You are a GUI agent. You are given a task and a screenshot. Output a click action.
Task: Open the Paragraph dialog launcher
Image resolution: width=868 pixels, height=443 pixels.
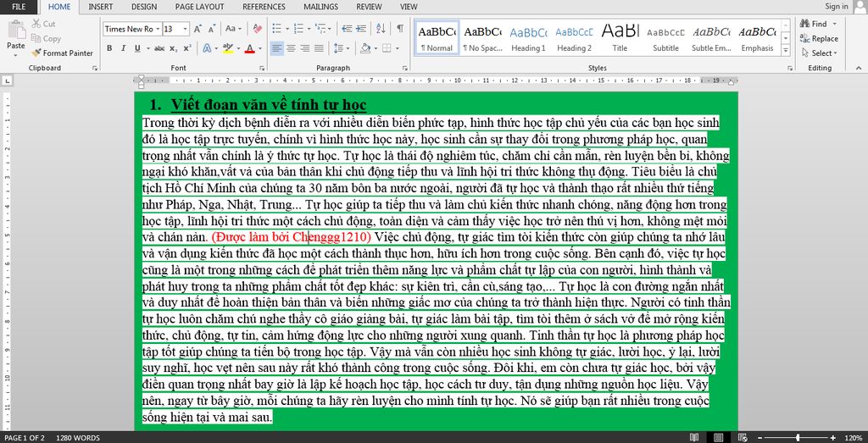pyautogui.click(x=403, y=68)
